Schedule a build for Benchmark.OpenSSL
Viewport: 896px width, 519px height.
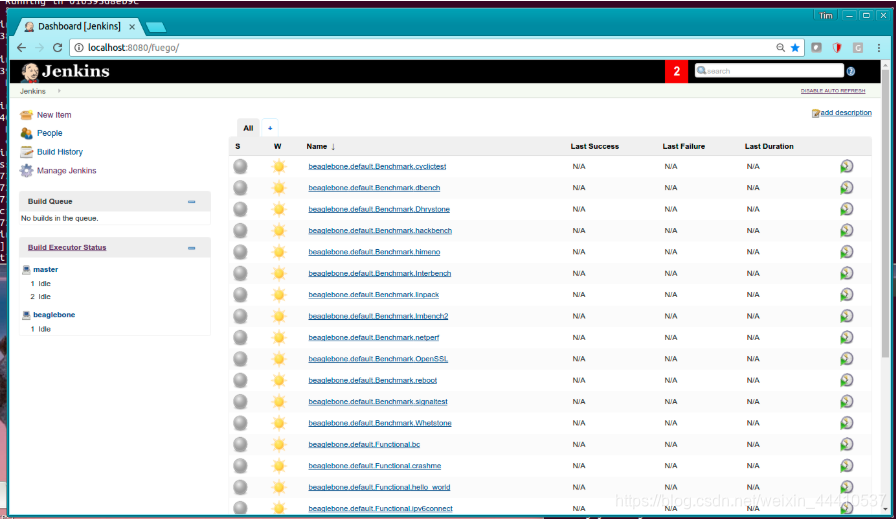point(846,359)
